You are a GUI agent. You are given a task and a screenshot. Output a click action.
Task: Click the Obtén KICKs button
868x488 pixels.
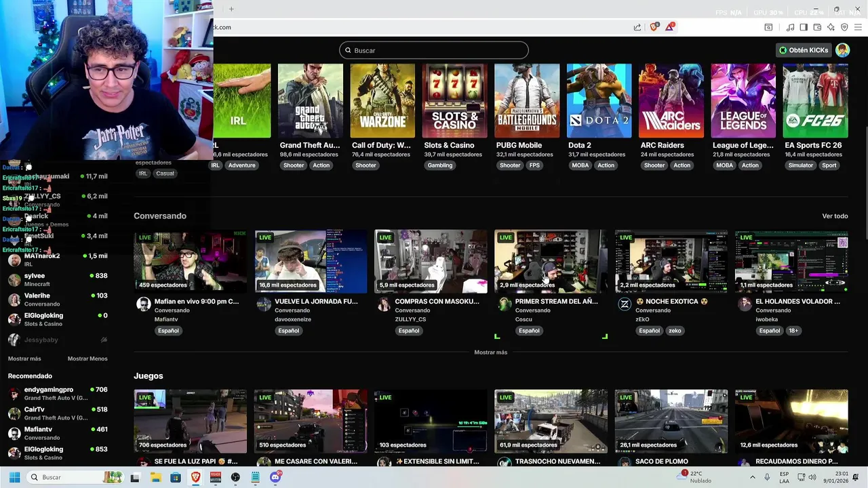click(x=804, y=50)
